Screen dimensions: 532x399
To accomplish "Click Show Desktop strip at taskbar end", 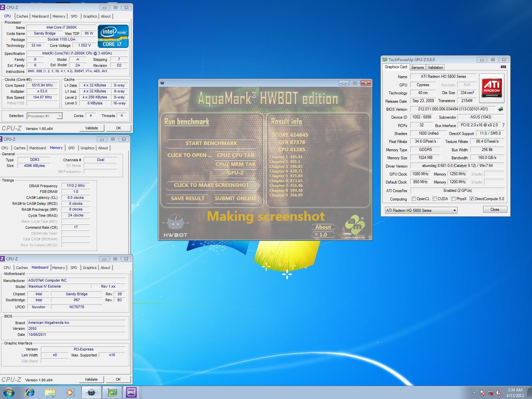I will (x=530, y=393).
